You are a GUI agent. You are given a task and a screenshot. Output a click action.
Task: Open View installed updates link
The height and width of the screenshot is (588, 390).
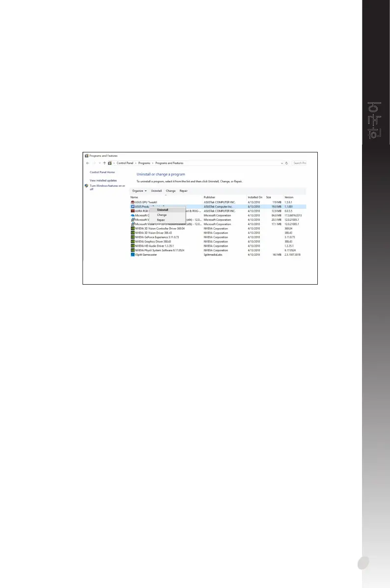104,180
